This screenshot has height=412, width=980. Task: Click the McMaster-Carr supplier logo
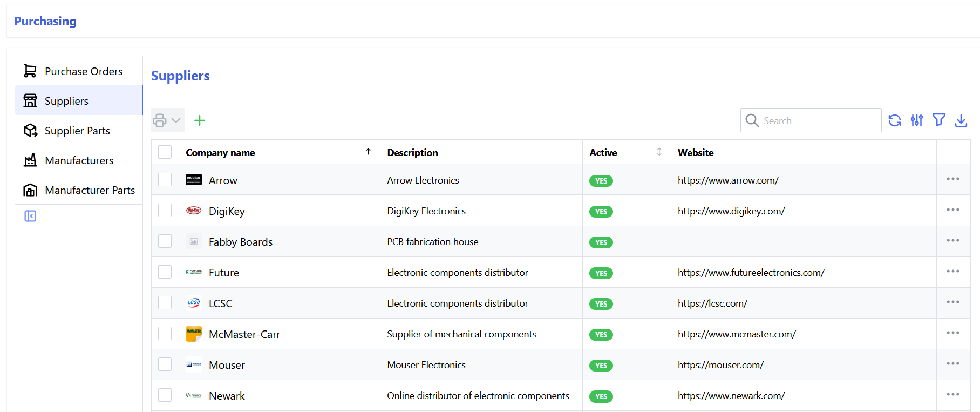pos(193,334)
